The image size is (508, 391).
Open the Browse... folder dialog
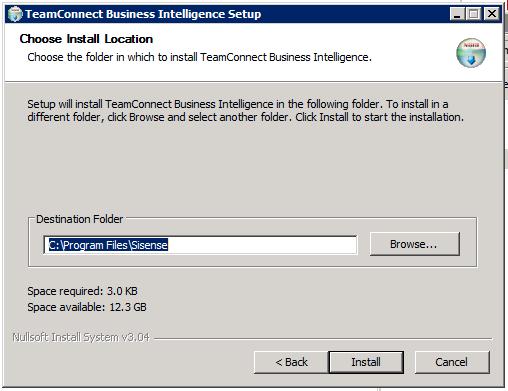(415, 244)
